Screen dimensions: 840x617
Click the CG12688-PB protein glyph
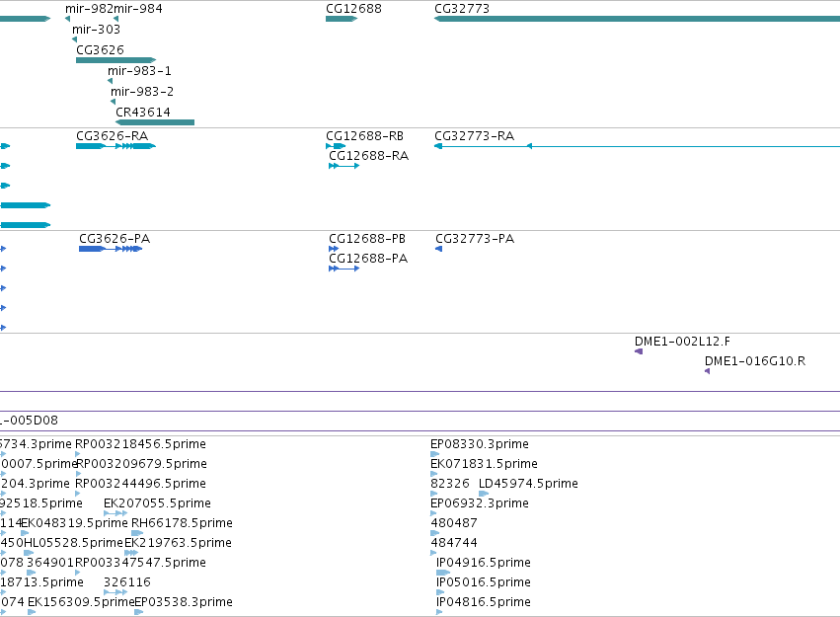coord(334,249)
